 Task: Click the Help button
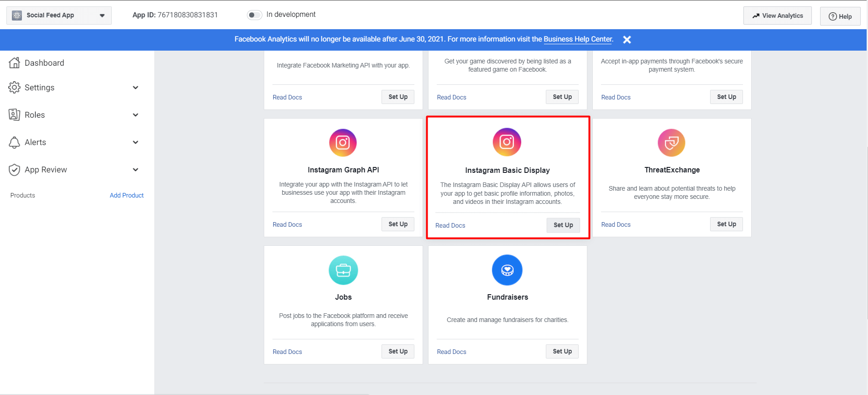click(x=840, y=16)
